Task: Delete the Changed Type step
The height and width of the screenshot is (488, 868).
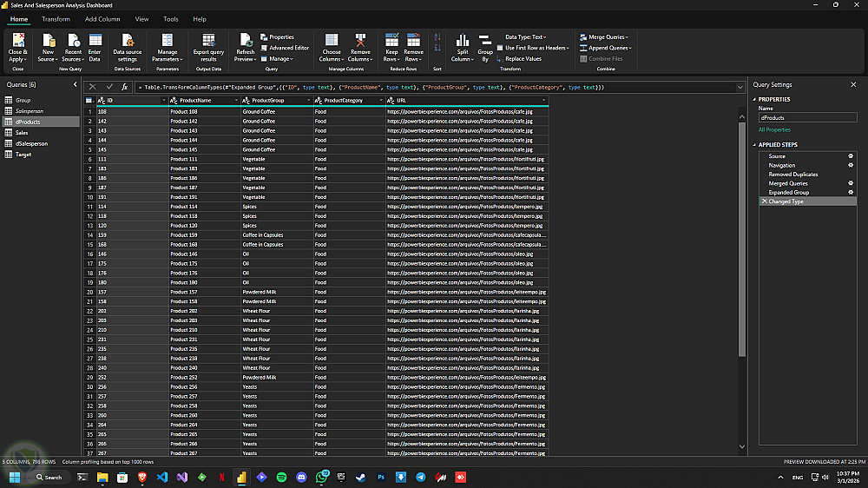Action: click(x=764, y=201)
